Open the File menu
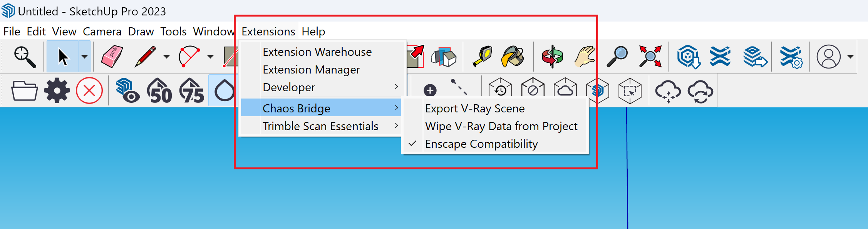The image size is (868, 229). point(12,32)
